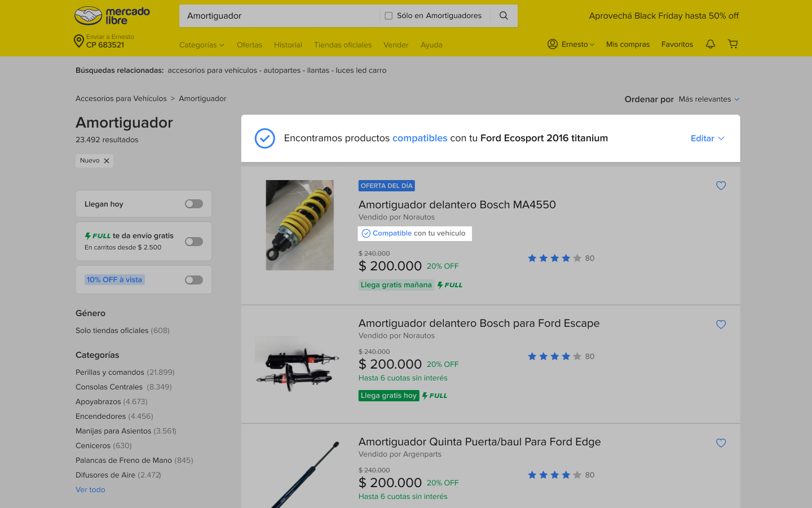Open Amortiguador delantero Bosch para Ford Escape
This screenshot has width=812, height=508.
479,323
